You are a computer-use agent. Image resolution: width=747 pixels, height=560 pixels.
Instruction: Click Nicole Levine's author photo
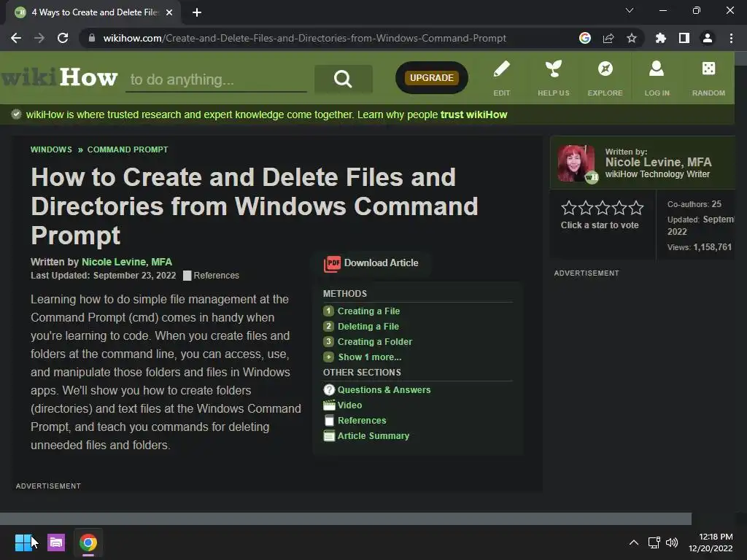pyautogui.click(x=576, y=163)
